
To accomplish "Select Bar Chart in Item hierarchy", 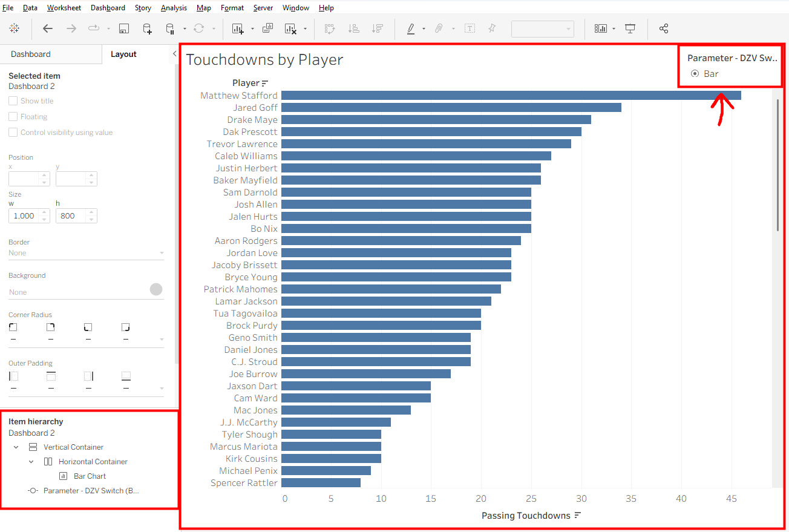I will pos(90,476).
